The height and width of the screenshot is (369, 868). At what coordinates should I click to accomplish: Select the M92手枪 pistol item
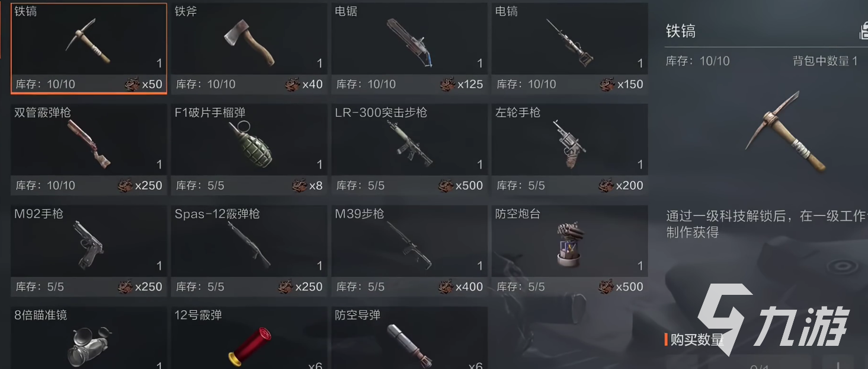coord(89,251)
